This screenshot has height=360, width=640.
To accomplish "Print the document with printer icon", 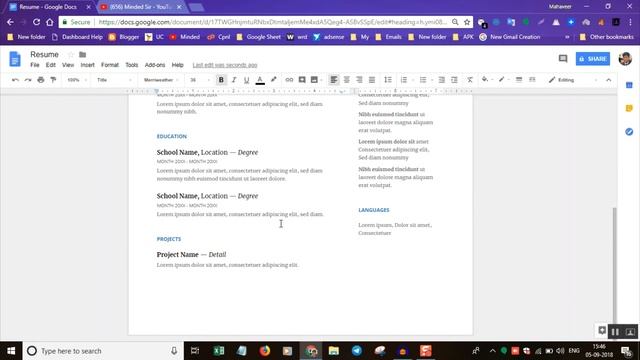I will (x=40, y=80).
